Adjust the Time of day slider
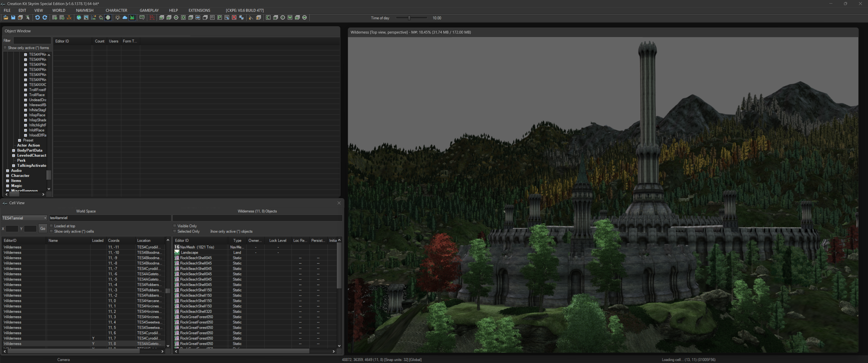The width and height of the screenshot is (868, 363). [410, 18]
